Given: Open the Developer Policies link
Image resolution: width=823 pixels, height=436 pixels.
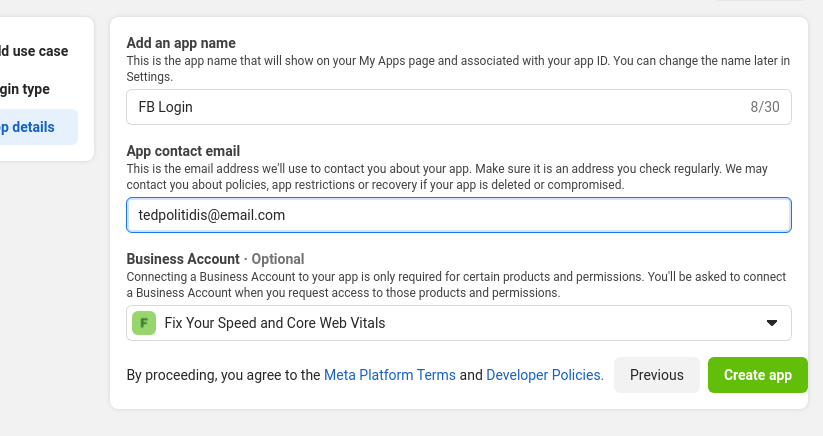Looking at the screenshot, I should (545, 375).
